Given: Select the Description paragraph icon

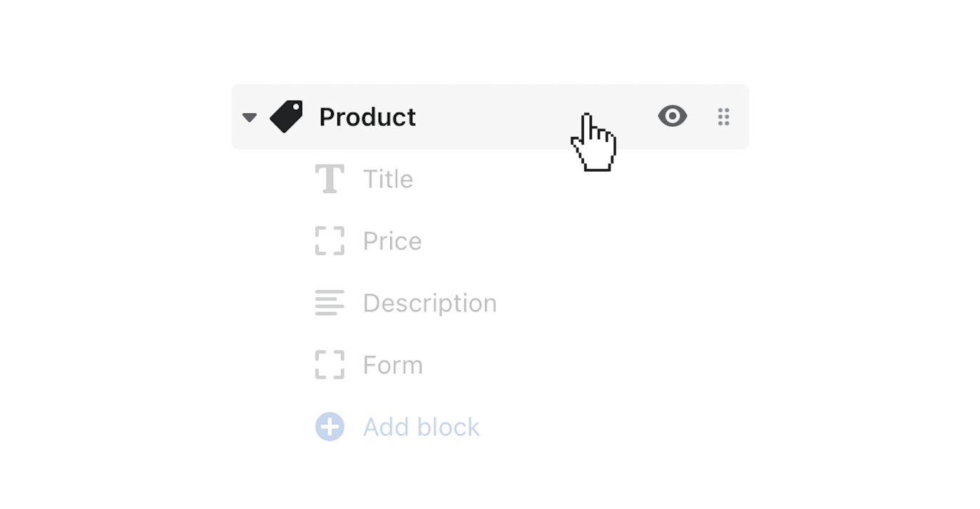Looking at the screenshot, I should 329,302.
